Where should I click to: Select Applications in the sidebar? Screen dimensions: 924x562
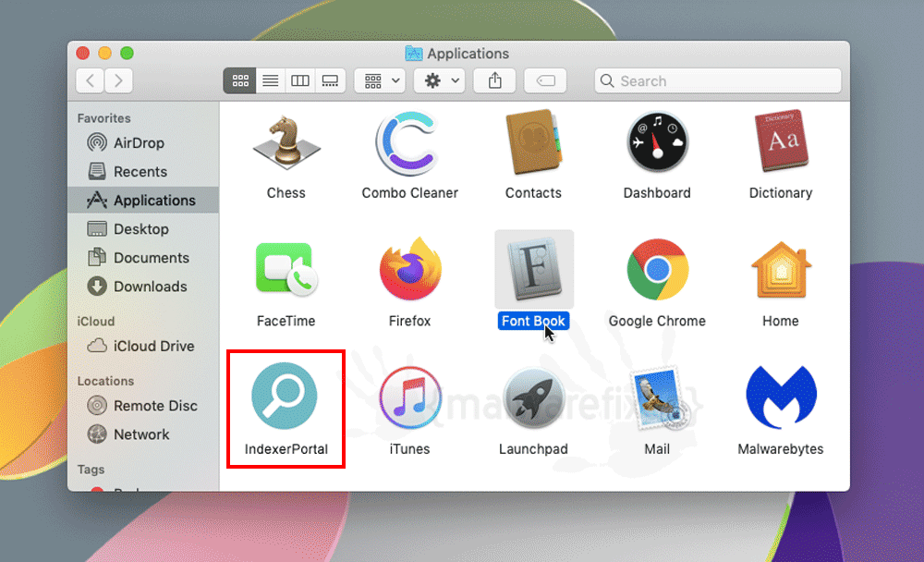click(143, 201)
